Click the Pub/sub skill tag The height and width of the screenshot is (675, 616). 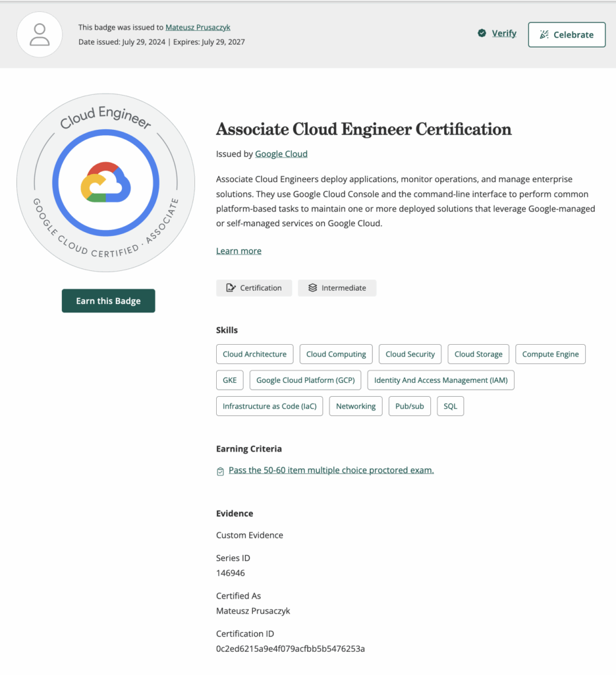tap(409, 406)
